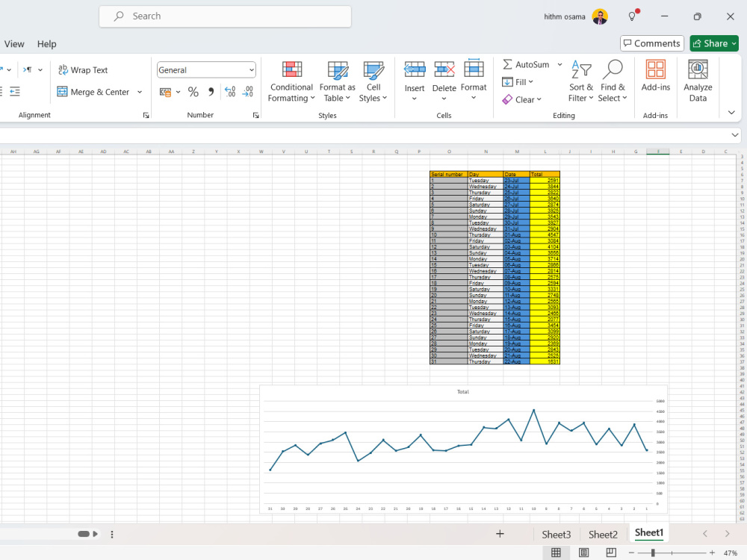Click the Accounting Number Format icon
This screenshot has width=747, height=560.
click(165, 92)
